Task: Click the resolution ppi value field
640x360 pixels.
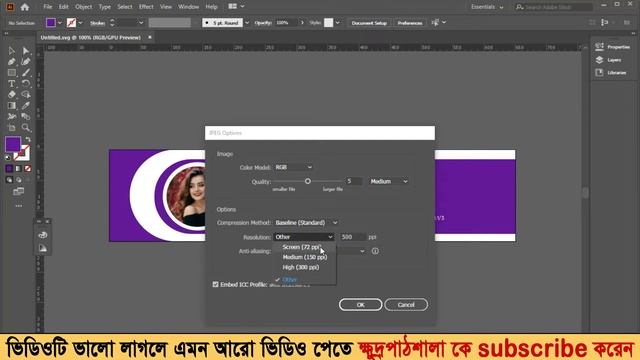Action: pyautogui.click(x=353, y=237)
